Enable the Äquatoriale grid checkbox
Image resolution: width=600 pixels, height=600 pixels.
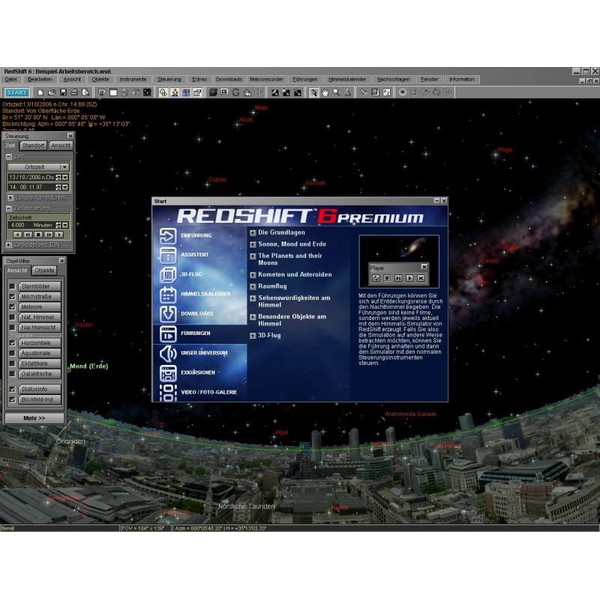click(12, 353)
